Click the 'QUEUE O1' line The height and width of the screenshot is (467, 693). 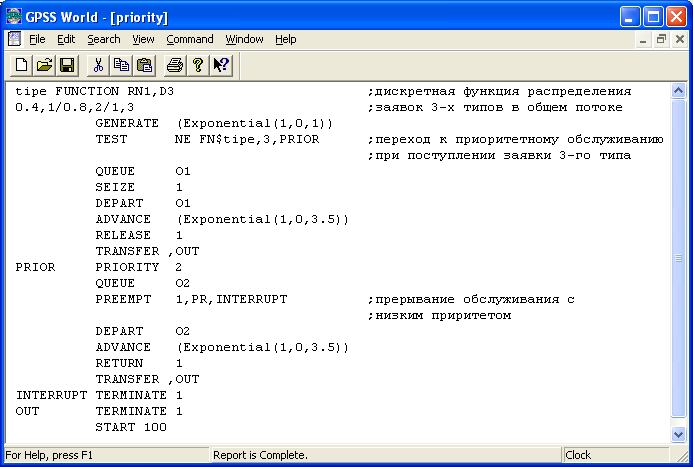[143, 171]
